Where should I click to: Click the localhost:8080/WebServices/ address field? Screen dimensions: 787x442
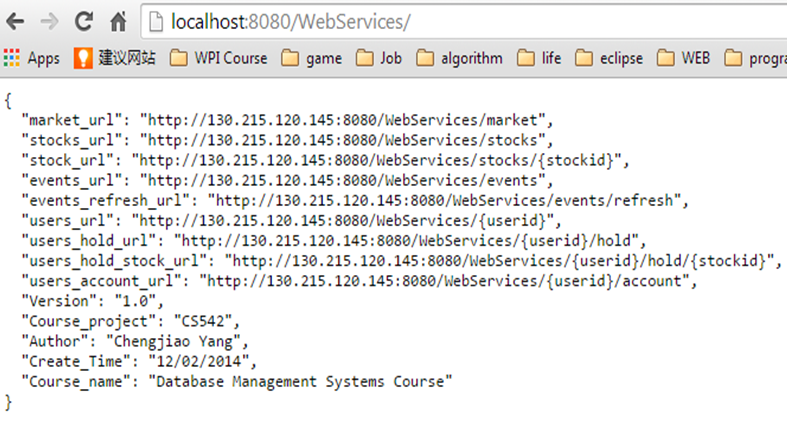click(464, 22)
